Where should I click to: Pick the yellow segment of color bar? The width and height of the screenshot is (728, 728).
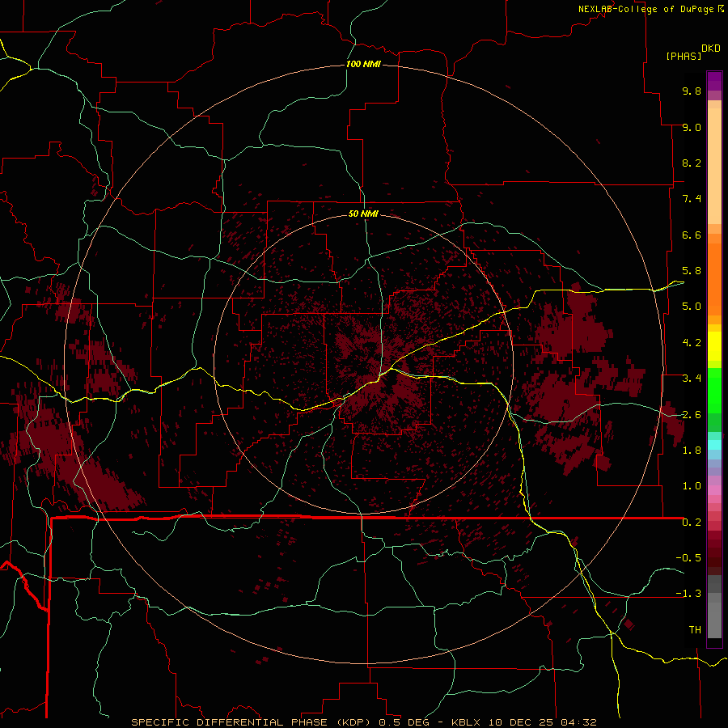click(x=714, y=346)
